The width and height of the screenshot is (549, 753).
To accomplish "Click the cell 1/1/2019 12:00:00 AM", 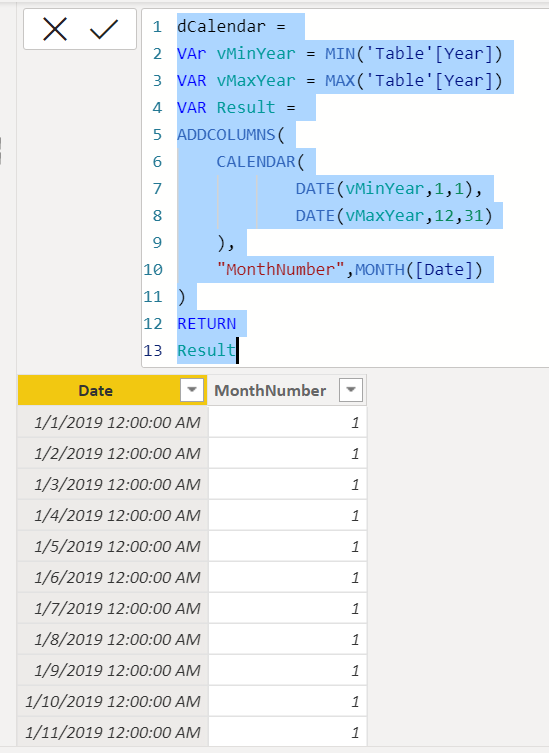I will click(113, 422).
